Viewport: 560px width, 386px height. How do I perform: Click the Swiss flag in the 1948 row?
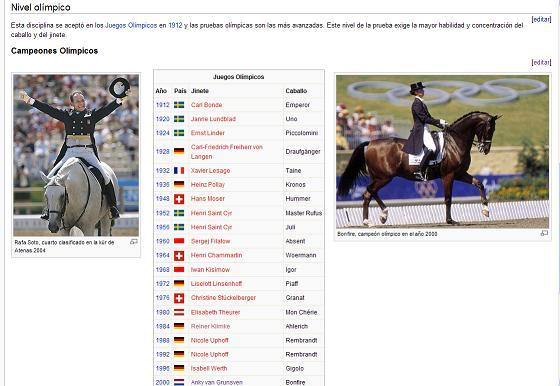[179, 199]
